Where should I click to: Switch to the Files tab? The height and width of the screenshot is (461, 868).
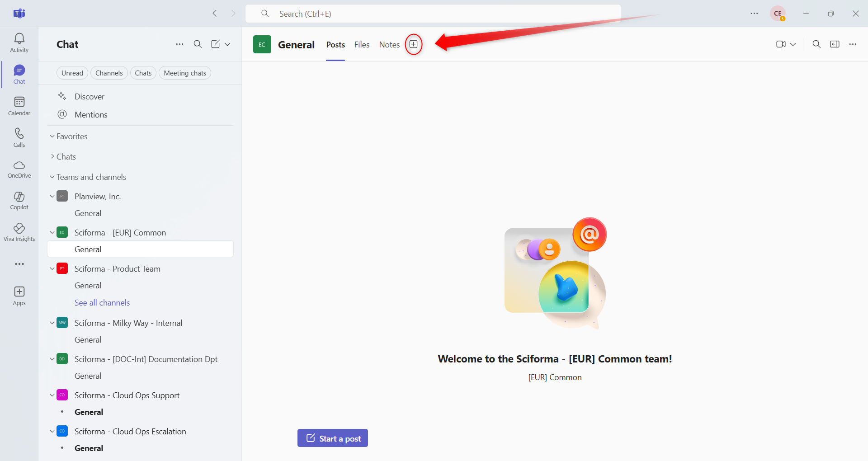click(x=362, y=45)
